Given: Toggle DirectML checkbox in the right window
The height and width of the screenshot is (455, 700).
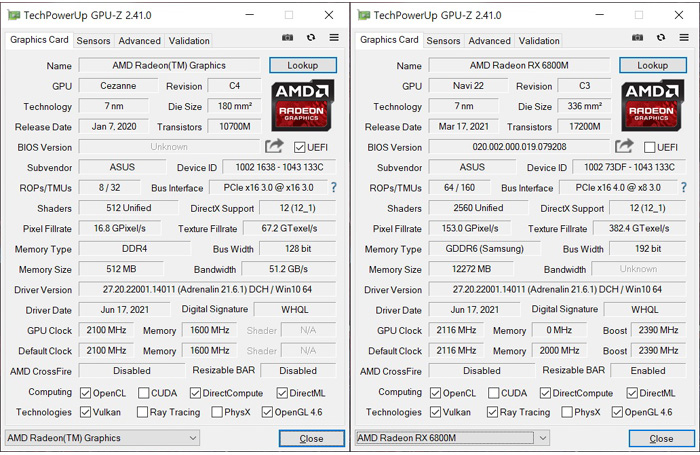Looking at the screenshot, I should (x=632, y=393).
